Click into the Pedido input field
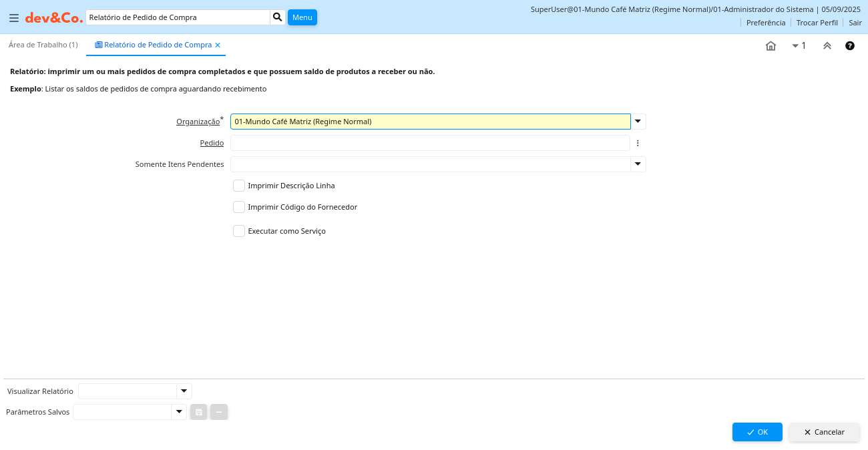 [x=430, y=143]
